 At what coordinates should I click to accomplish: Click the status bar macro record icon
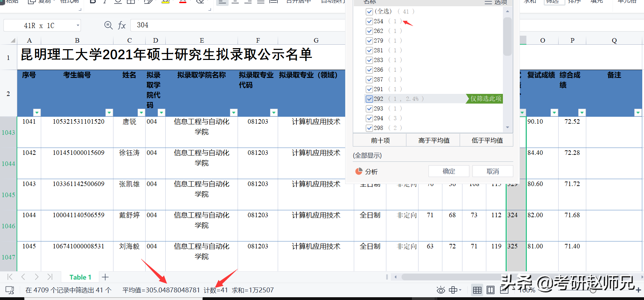10,290
